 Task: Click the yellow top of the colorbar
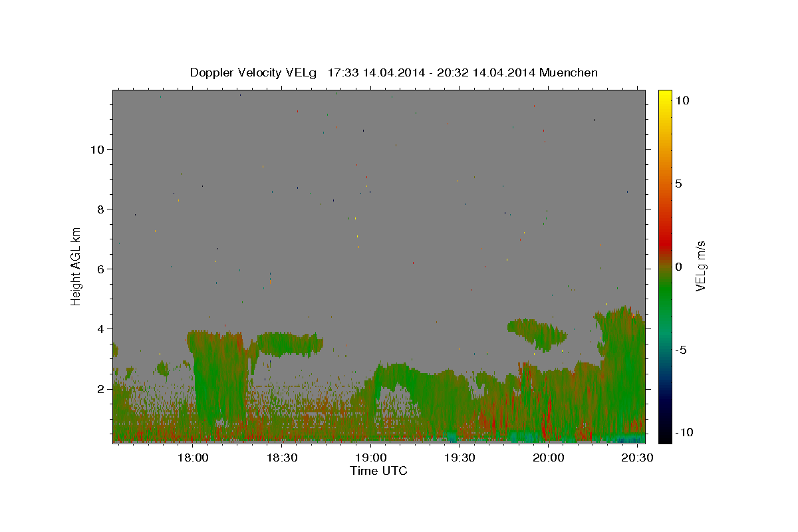pyautogui.click(x=665, y=96)
